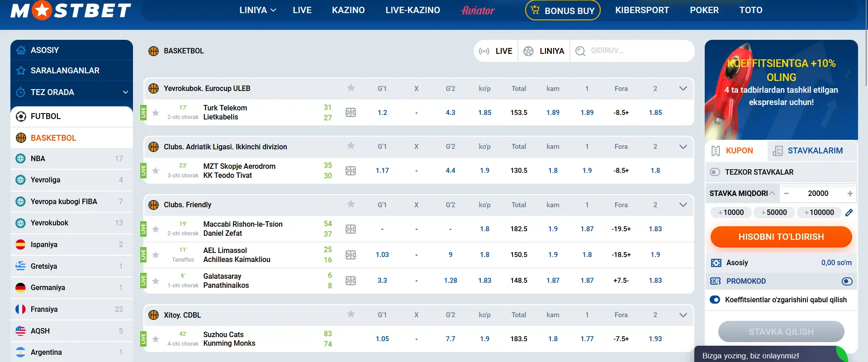
Task: Switch to the KUPON tab
Action: coord(736,151)
